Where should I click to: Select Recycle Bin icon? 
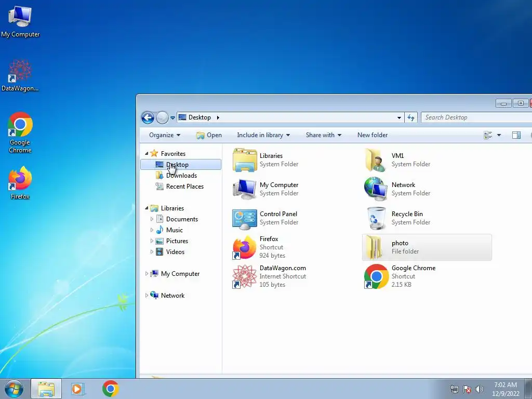376,218
